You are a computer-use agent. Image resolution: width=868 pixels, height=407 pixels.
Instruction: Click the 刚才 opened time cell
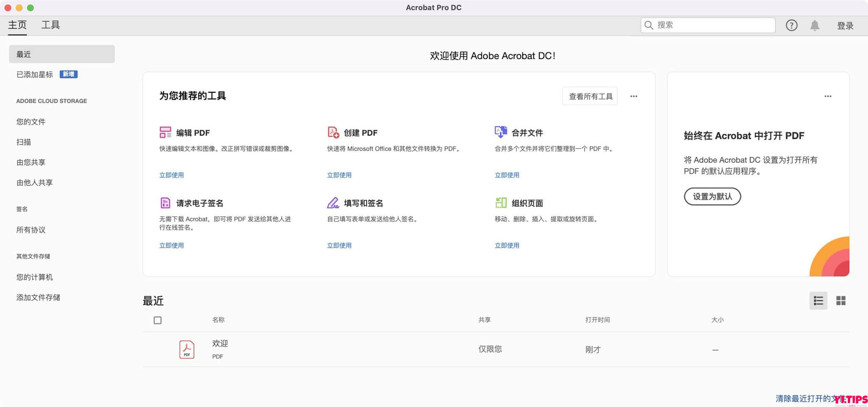coord(593,350)
